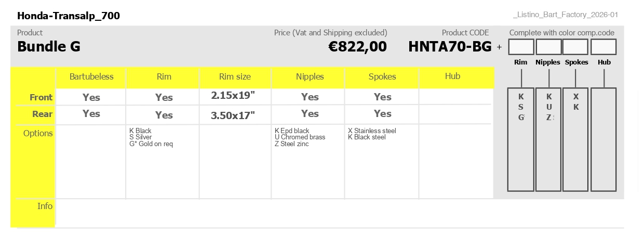Select the Bartubeless column header
This screenshot has width=644, height=246.
tap(91, 76)
